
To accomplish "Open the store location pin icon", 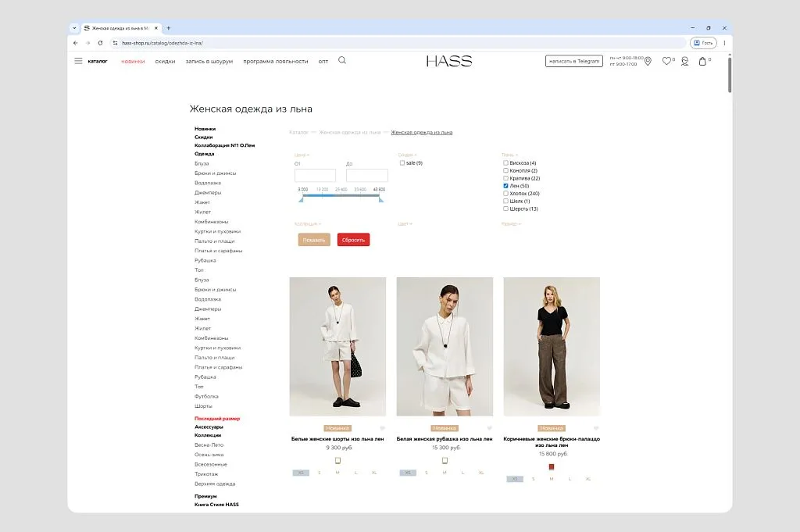I will pyautogui.click(x=648, y=61).
